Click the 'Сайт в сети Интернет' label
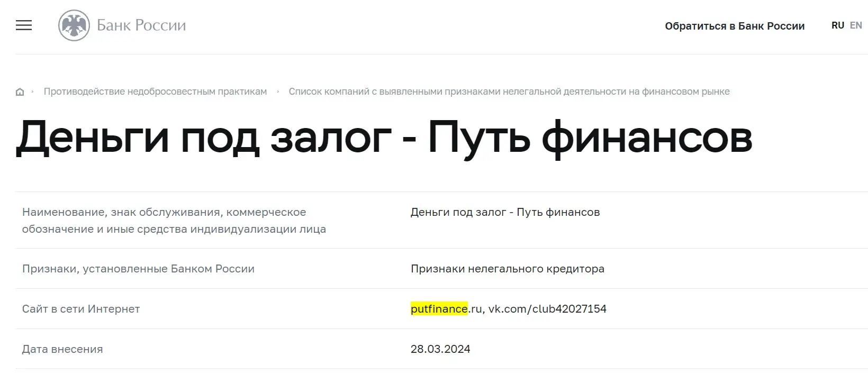This screenshot has width=868, height=383. [81, 309]
